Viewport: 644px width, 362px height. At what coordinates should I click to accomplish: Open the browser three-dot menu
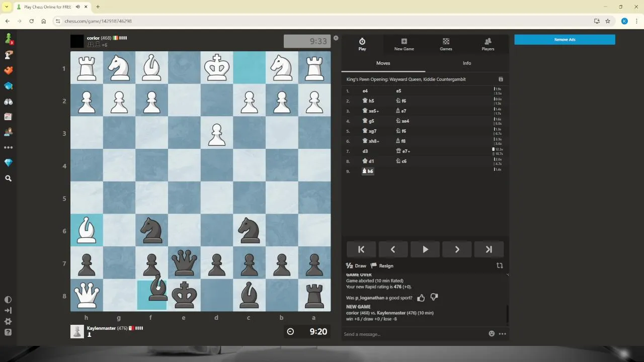point(636,21)
